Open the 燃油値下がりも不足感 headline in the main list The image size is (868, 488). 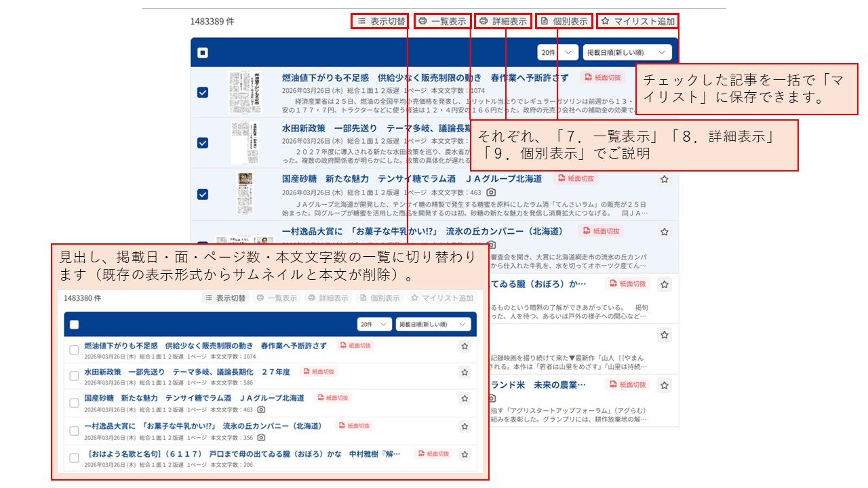pyautogui.click(x=426, y=77)
